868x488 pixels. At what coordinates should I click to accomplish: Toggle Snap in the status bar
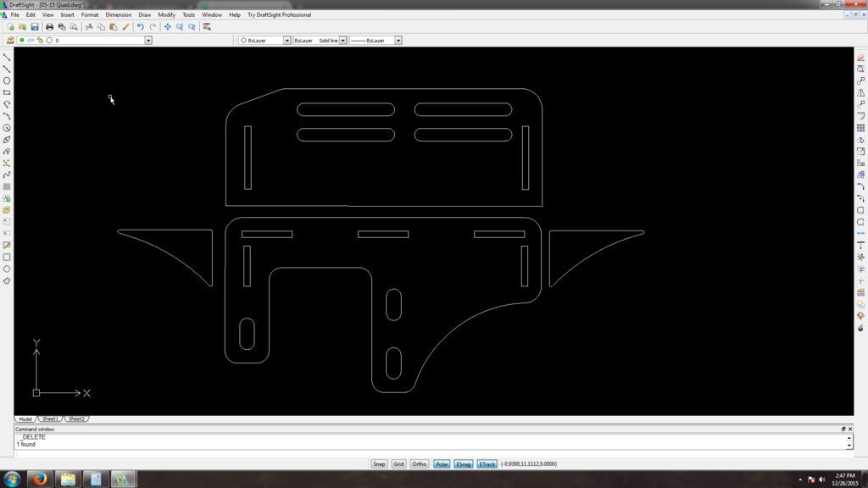click(379, 464)
